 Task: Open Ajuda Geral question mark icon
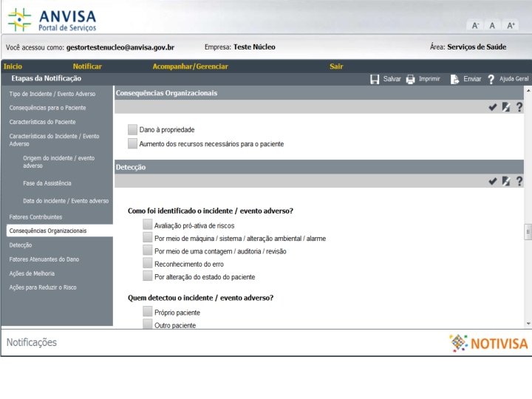491,79
